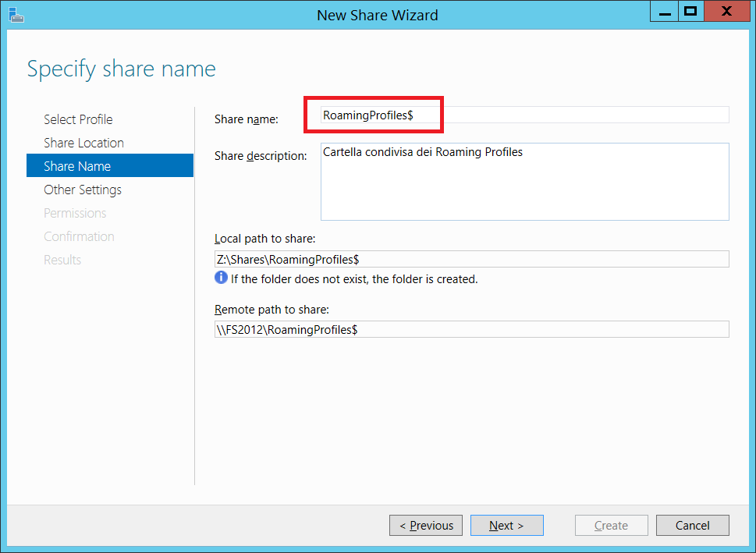The image size is (756, 553).
Task: Click the Local path to share field
Action: 471,260
